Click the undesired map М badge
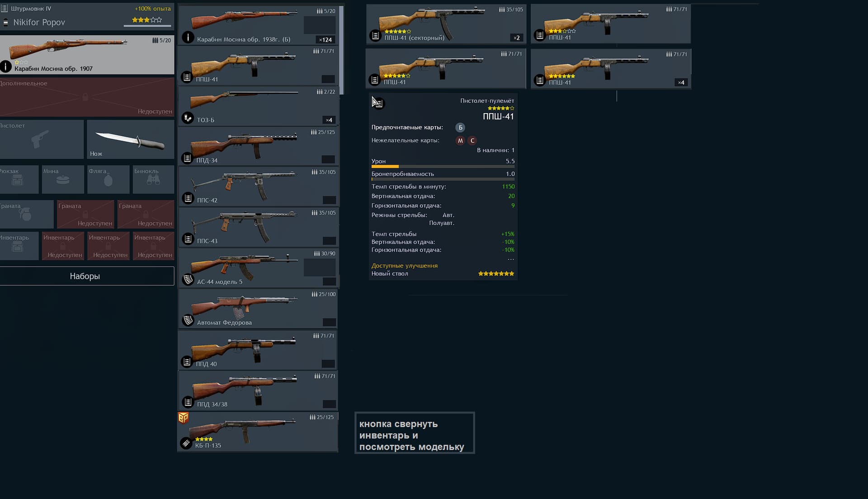The image size is (868, 499). point(460,141)
